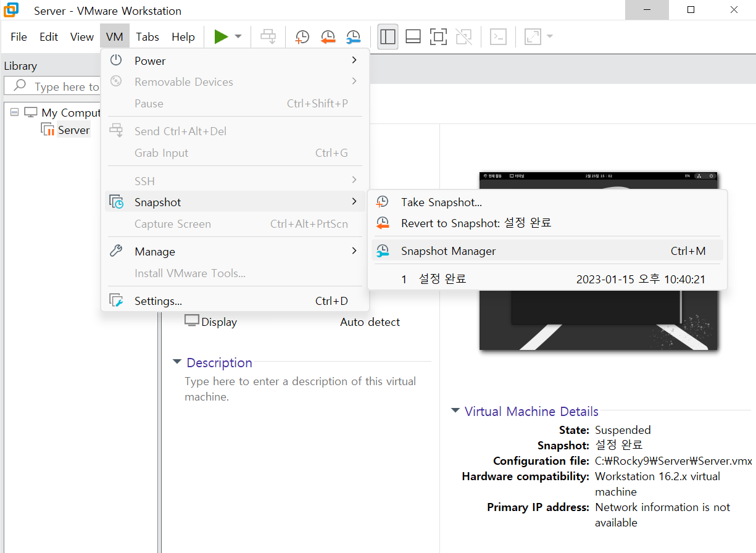Click the Description heading
Image resolution: width=756 pixels, height=553 pixels.
pos(219,362)
